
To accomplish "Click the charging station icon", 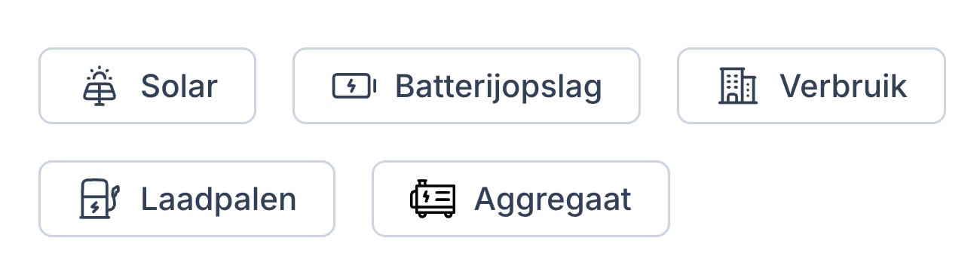I will 100,199.
